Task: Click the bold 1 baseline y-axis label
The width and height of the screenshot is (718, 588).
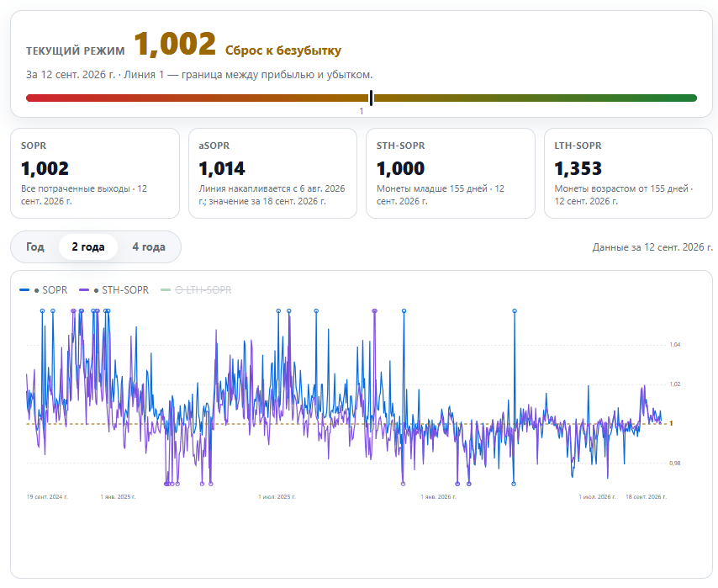Action: pyautogui.click(x=671, y=423)
